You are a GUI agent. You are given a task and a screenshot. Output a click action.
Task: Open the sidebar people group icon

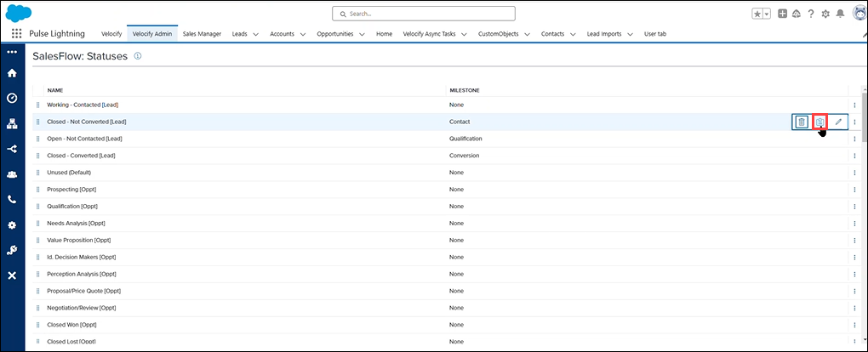pos(12,174)
